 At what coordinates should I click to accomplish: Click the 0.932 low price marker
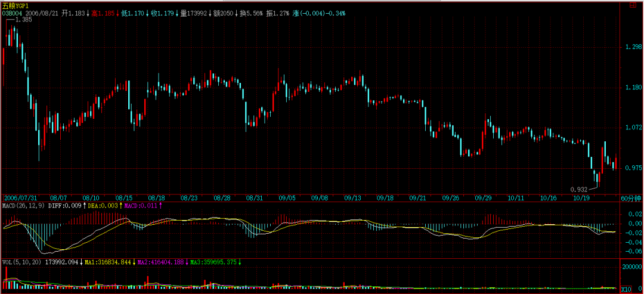pyautogui.click(x=578, y=189)
